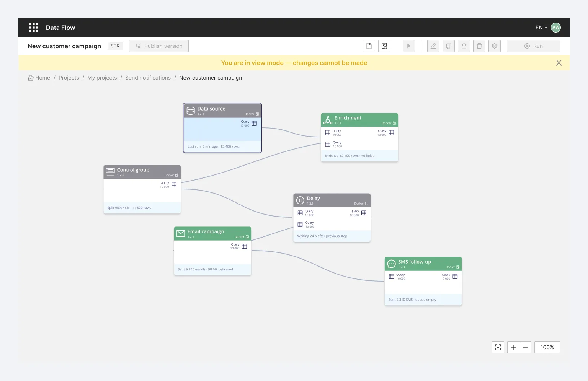This screenshot has width=588, height=381.
Task: Zoom out with the minus button
Action: coord(525,347)
